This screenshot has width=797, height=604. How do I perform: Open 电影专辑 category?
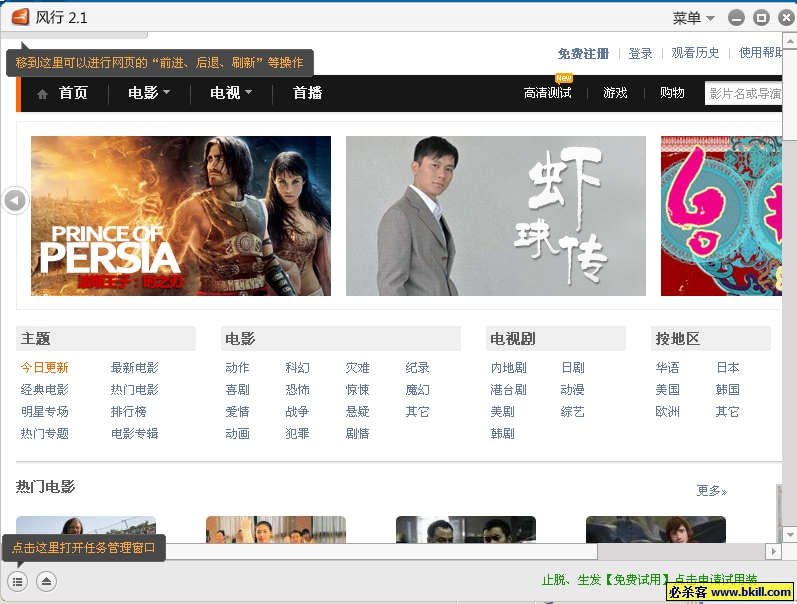(x=135, y=433)
